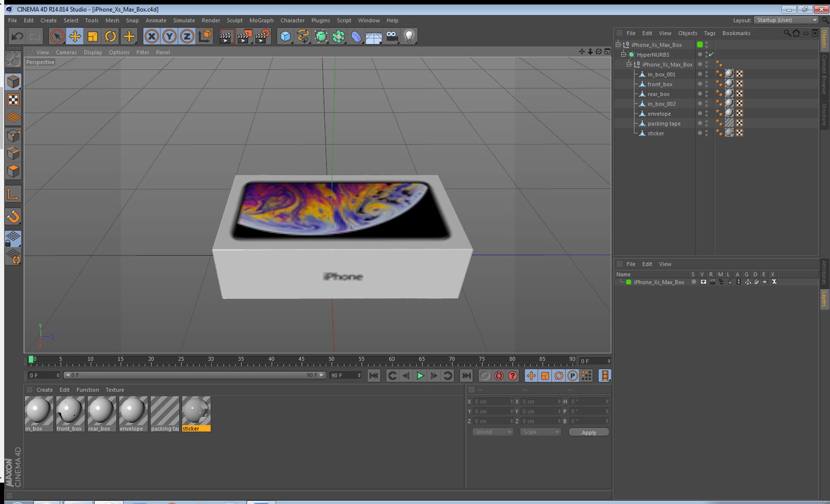Click the Make Editable icon

tap(13, 59)
